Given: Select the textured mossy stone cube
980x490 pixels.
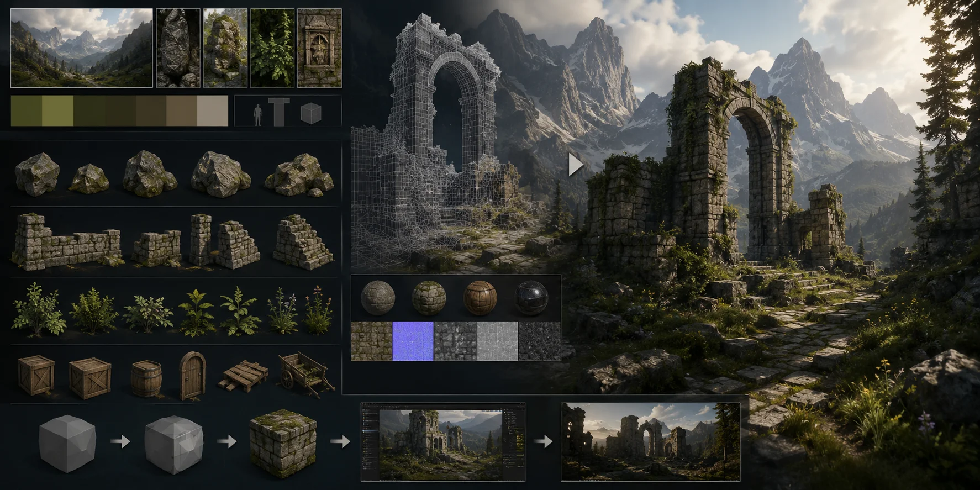Looking at the screenshot, I should (283, 444).
